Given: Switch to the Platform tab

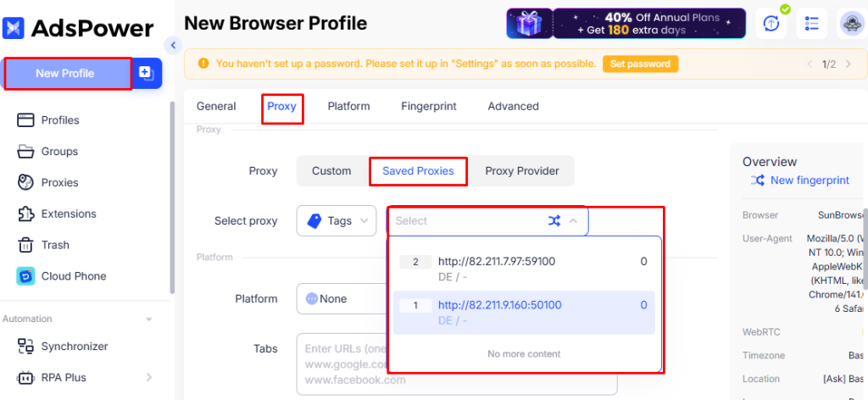Looking at the screenshot, I should point(348,106).
